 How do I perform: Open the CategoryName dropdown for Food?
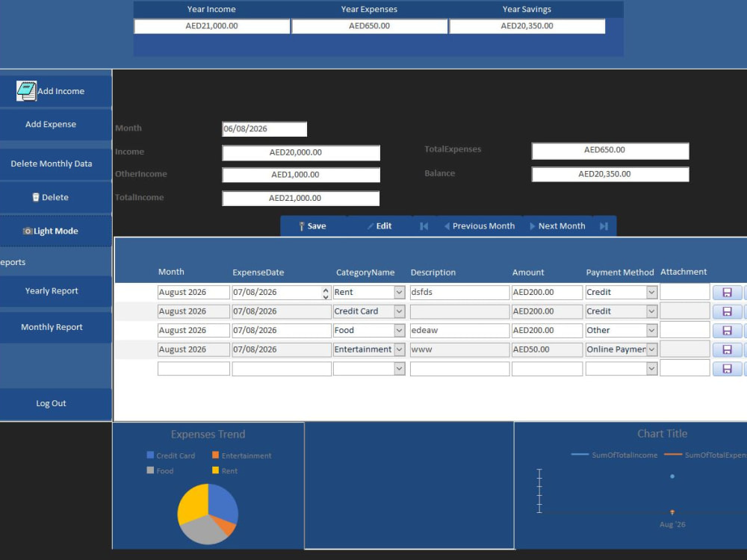[399, 331]
